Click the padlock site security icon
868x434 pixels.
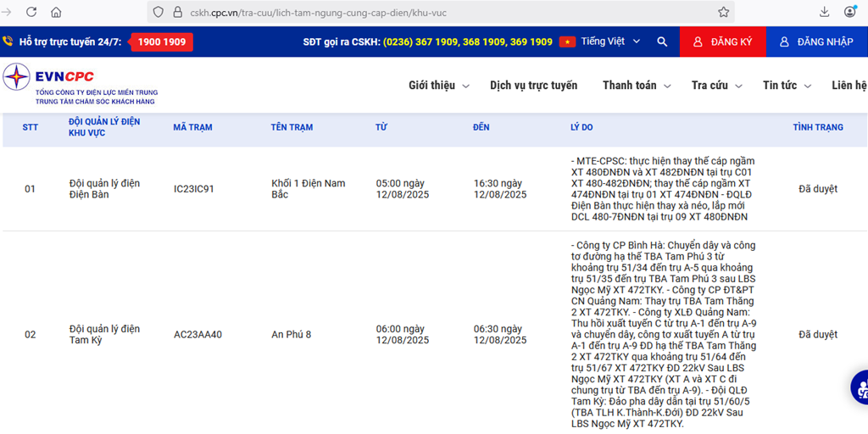point(177,12)
